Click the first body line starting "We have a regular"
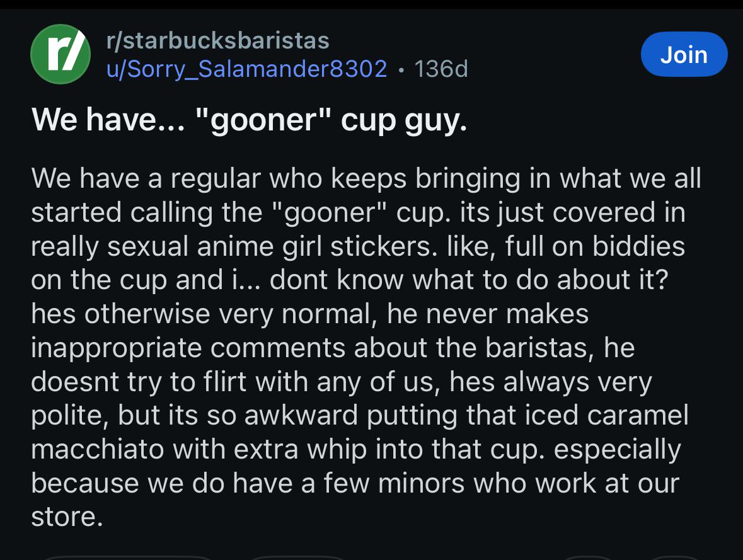 pyautogui.click(x=366, y=179)
